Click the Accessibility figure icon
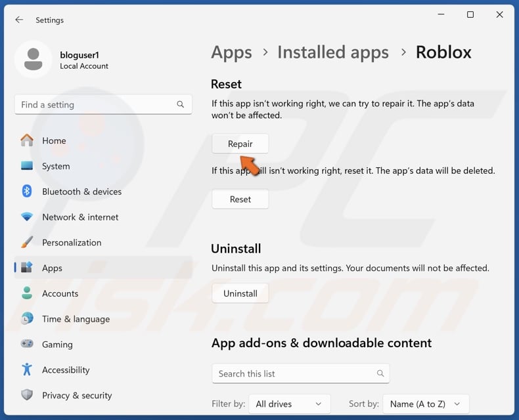The width and height of the screenshot is (519, 420). coord(27,370)
